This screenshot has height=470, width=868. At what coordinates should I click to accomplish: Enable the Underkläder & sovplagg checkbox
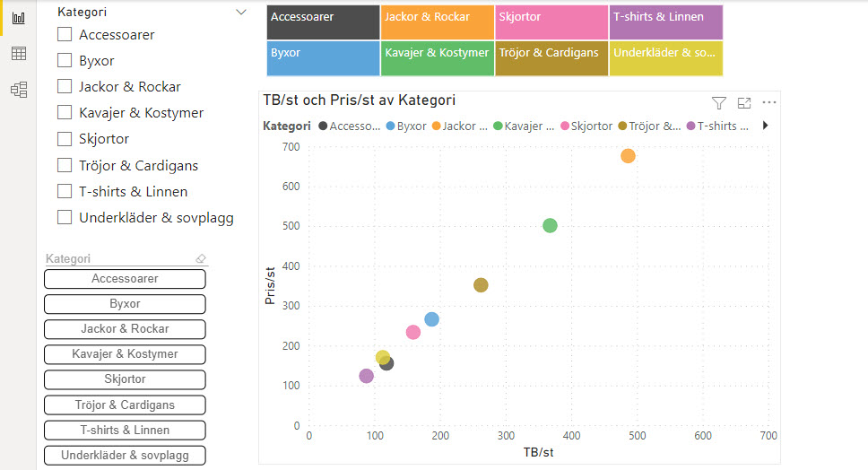tap(65, 217)
